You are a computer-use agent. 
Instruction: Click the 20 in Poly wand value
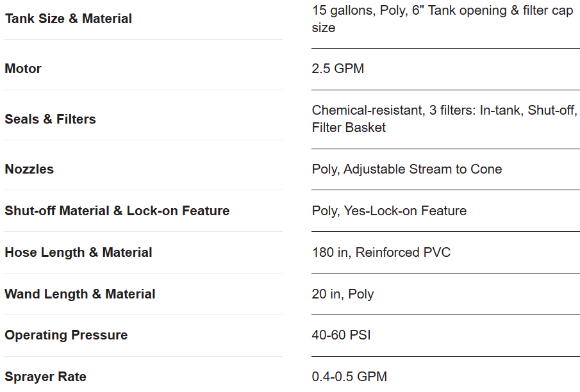[343, 294]
